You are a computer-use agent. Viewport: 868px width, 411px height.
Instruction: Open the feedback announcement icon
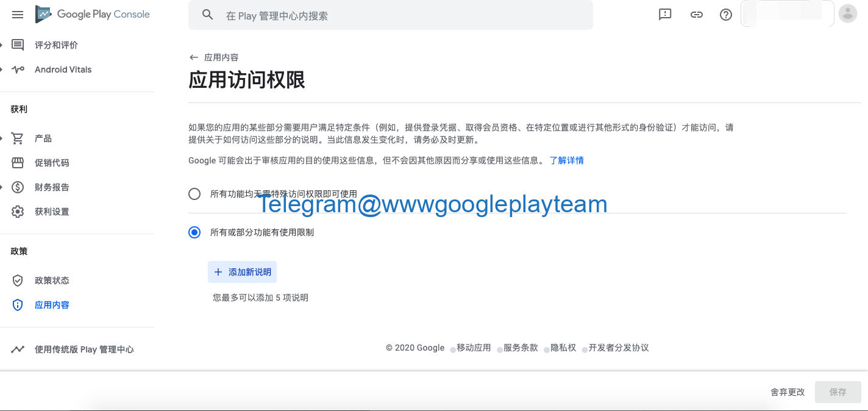tap(665, 15)
